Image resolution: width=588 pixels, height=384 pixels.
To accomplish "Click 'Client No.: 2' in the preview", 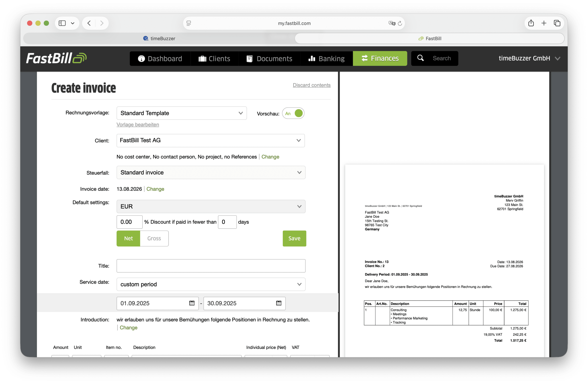I will pyautogui.click(x=375, y=266).
